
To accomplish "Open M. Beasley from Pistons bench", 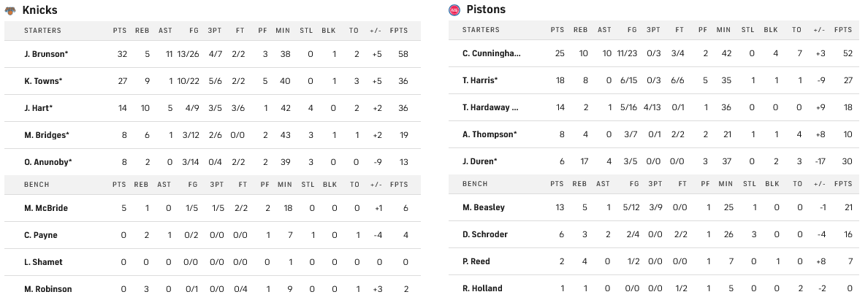I will (483, 207).
